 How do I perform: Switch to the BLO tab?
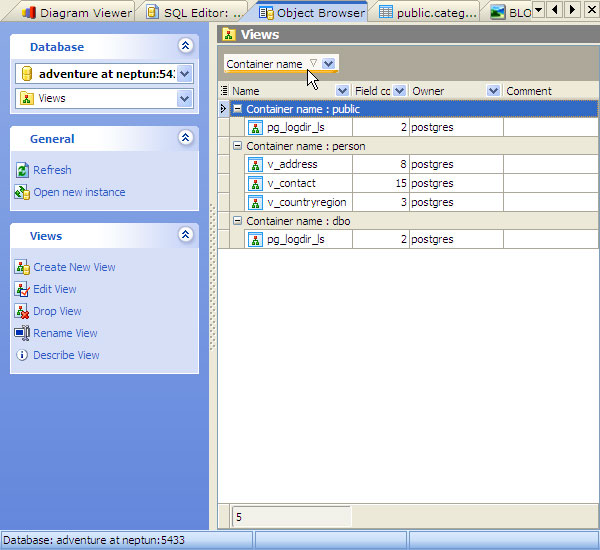pos(511,13)
